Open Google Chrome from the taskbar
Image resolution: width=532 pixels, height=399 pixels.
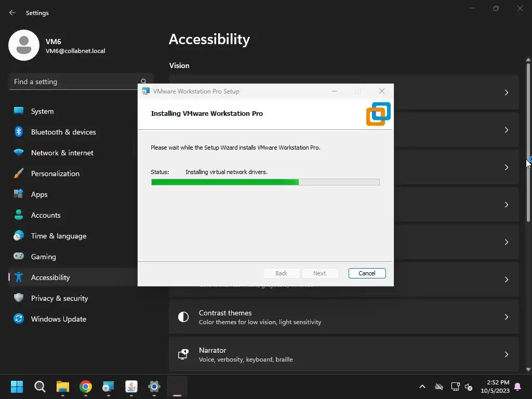coord(86,387)
